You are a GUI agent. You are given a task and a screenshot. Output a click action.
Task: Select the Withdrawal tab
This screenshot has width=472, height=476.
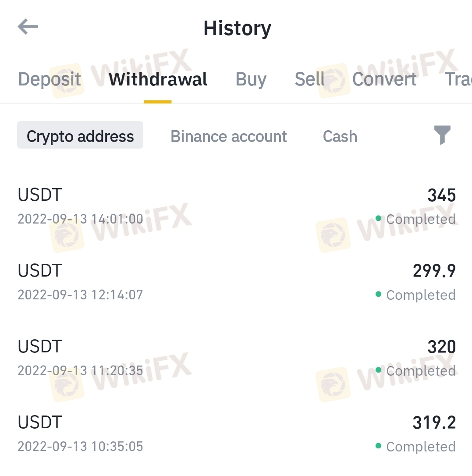[158, 79]
